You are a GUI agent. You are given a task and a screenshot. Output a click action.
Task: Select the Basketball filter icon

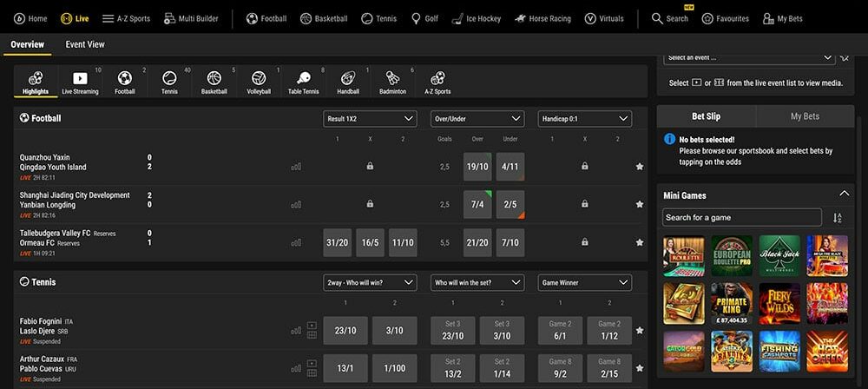[214, 82]
